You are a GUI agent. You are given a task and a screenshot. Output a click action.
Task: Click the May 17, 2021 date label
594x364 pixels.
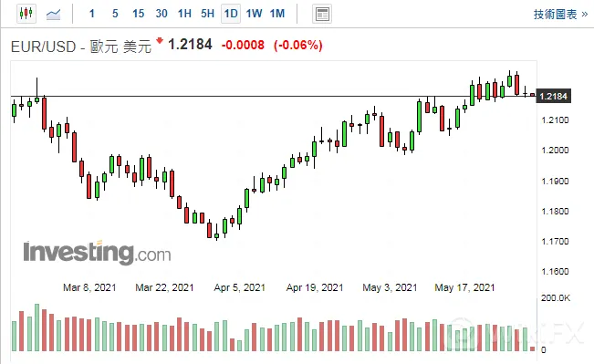tap(464, 287)
